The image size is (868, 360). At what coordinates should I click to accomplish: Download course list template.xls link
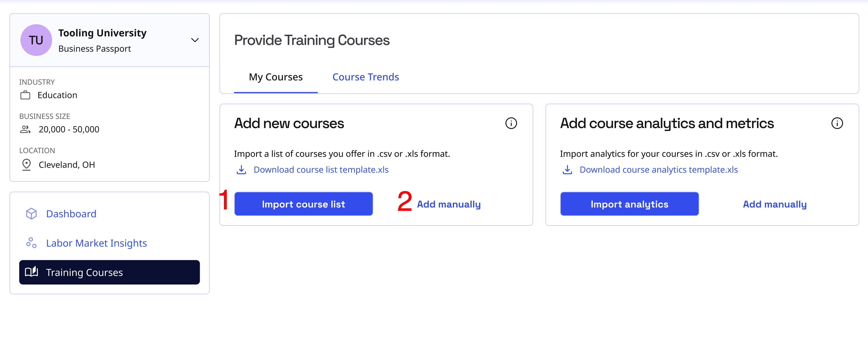tap(321, 170)
